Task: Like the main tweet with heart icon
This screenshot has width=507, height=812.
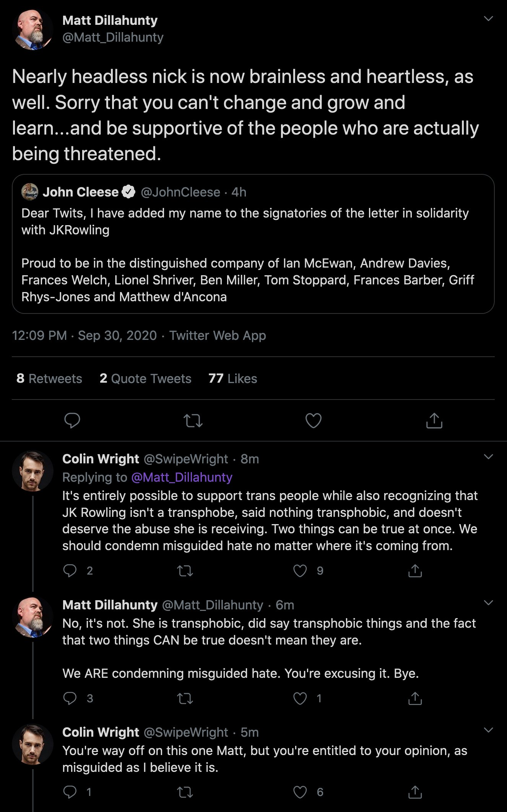Action: pyautogui.click(x=313, y=421)
